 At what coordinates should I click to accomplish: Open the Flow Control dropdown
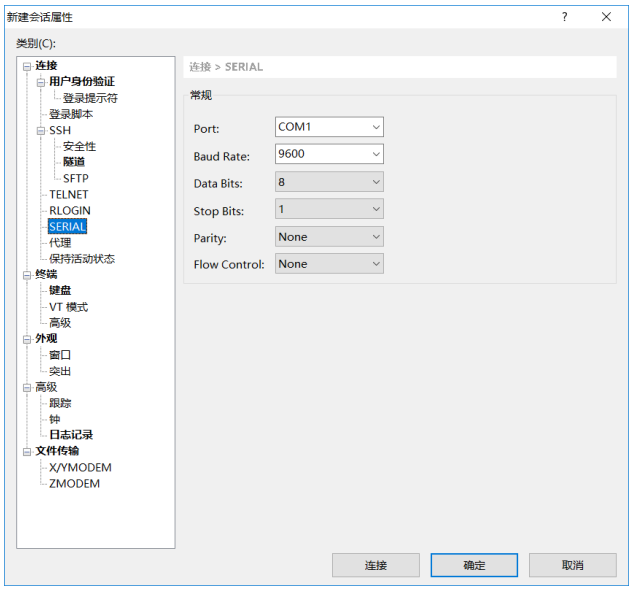(x=329, y=264)
